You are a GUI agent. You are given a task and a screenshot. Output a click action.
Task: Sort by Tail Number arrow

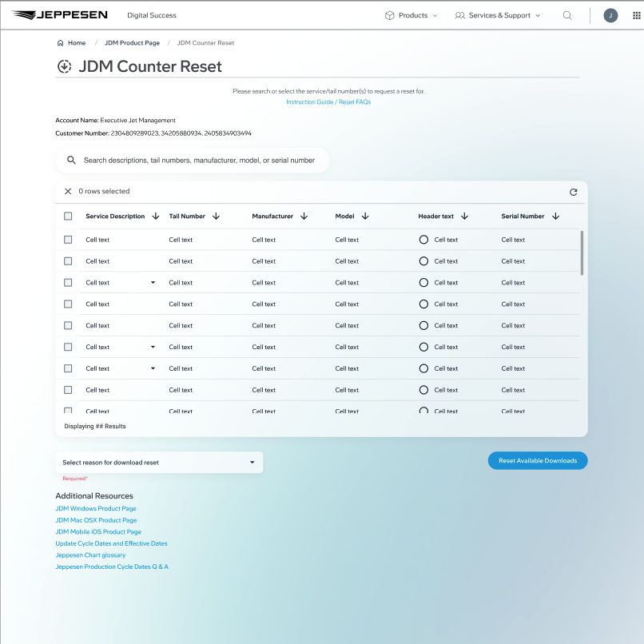coord(216,216)
